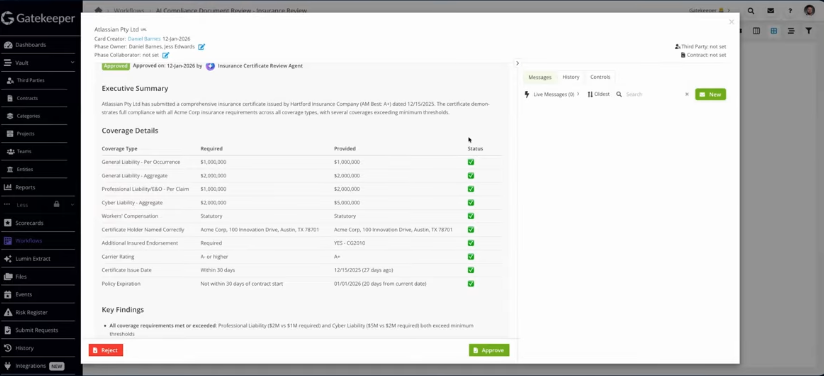Click status check for General Liability - Aggregate

[471, 176]
